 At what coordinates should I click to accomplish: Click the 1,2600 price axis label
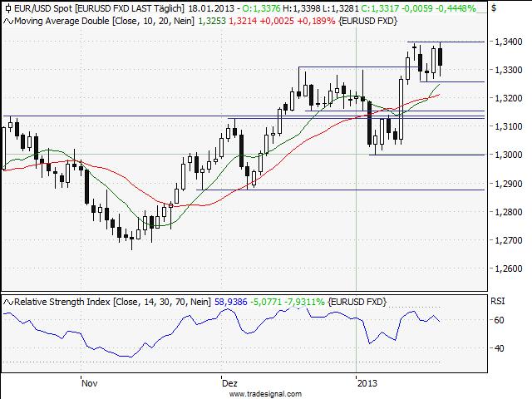(x=507, y=268)
